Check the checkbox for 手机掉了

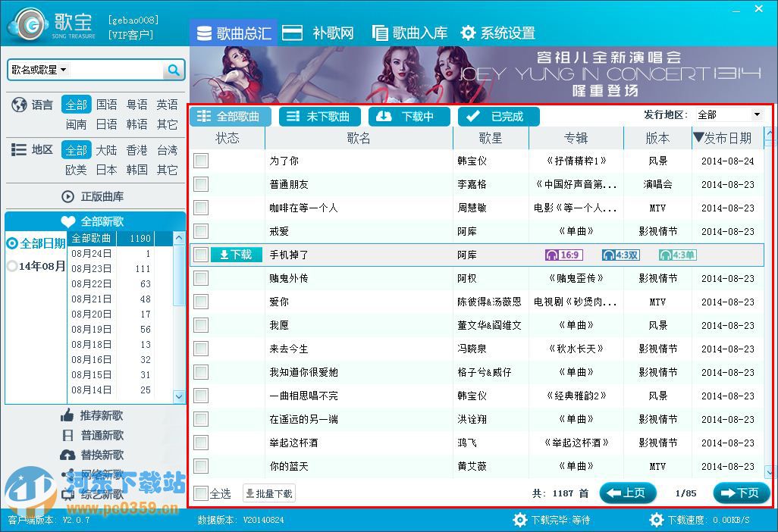[201, 255]
